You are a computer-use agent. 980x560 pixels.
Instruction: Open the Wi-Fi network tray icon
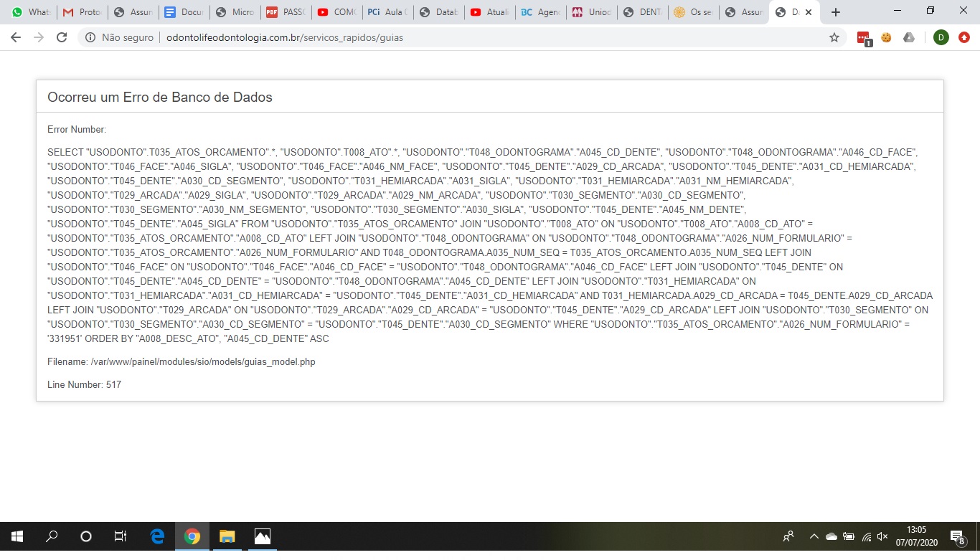coord(866,536)
